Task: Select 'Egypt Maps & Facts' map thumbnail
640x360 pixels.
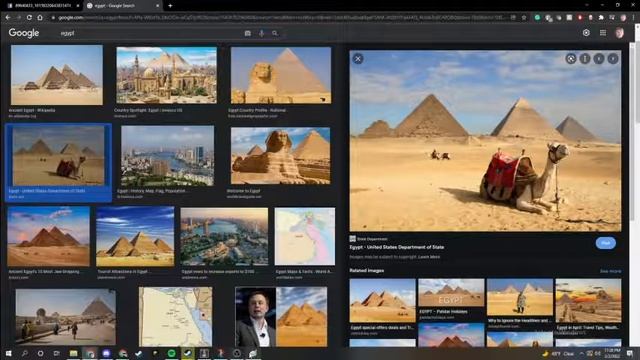Action: click(304, 236)
